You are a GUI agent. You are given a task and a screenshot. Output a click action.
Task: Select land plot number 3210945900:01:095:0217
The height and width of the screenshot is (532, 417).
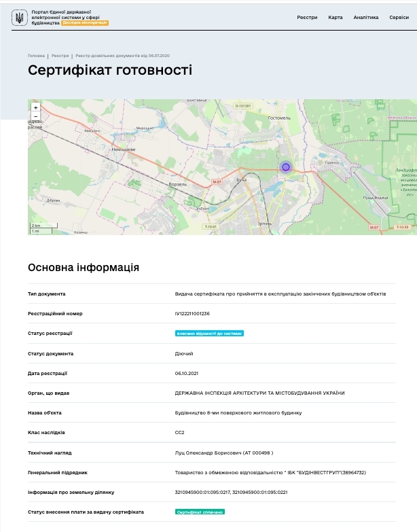[202, 493]
